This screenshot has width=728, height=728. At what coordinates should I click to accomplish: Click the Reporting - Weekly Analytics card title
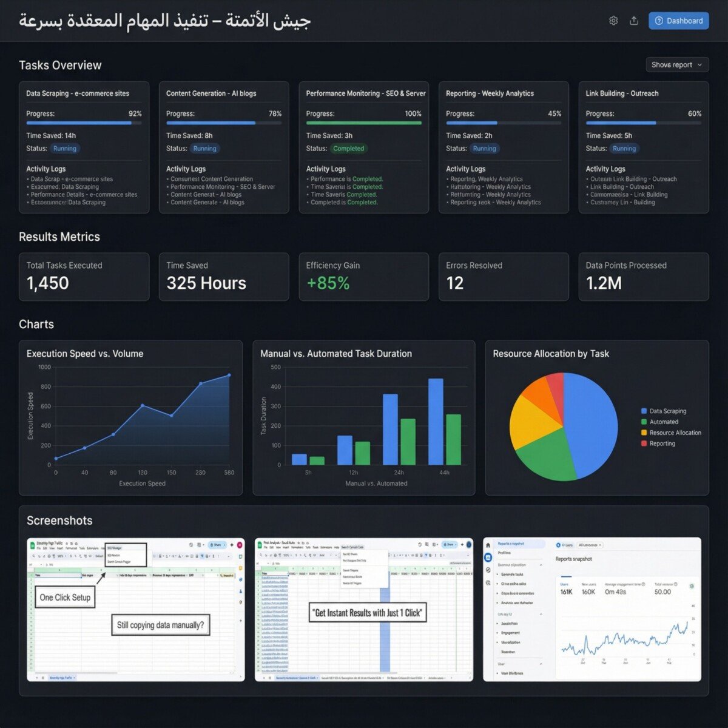pos(490,93)
